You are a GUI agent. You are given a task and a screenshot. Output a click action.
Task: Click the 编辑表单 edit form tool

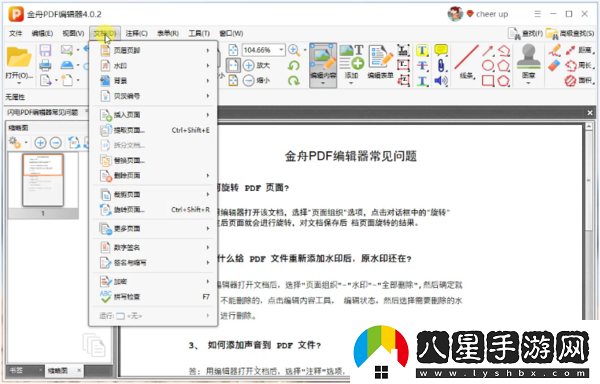click(380, 62)
